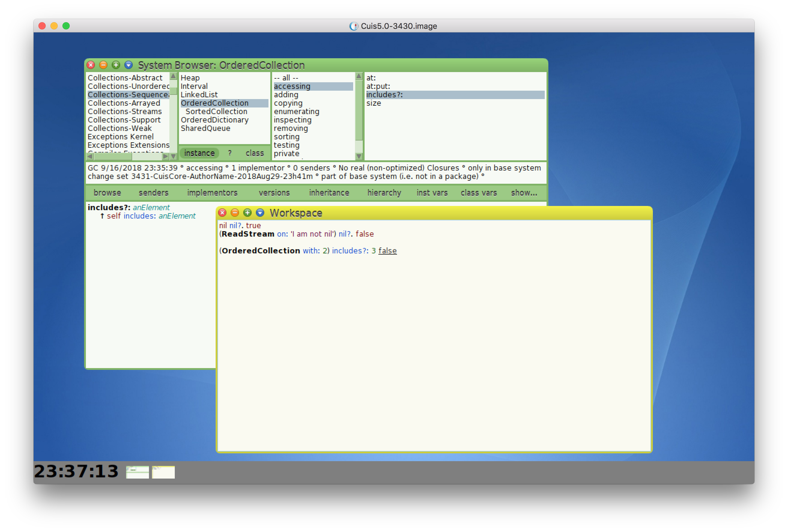Select the 'senders' tab in System Browser
The image size is (788, 532).
tap(153, 192)
